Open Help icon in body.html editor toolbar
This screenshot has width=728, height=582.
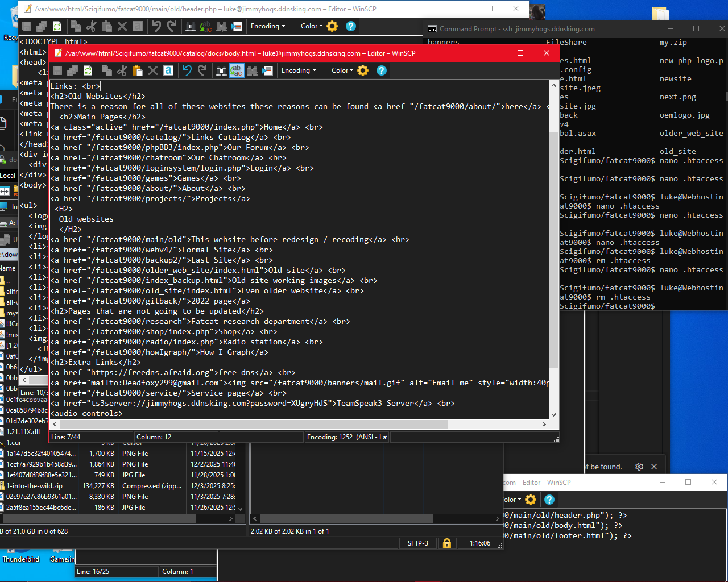[382, 70]
